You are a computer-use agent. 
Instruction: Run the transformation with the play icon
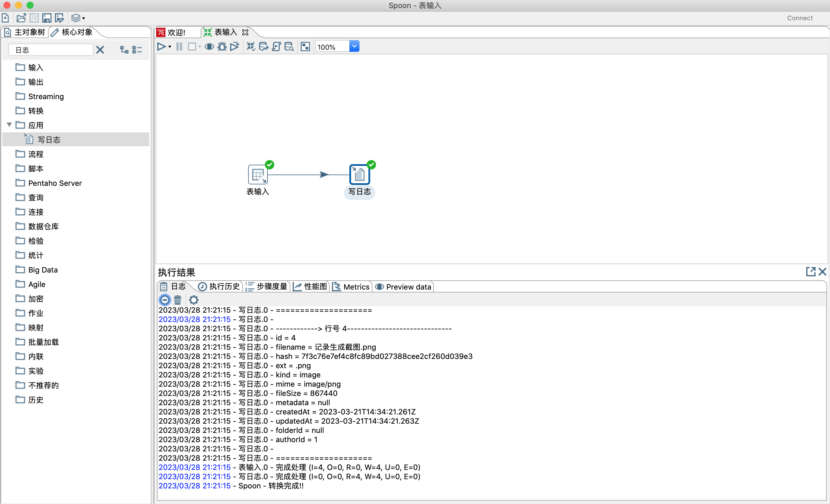(161, 47)
